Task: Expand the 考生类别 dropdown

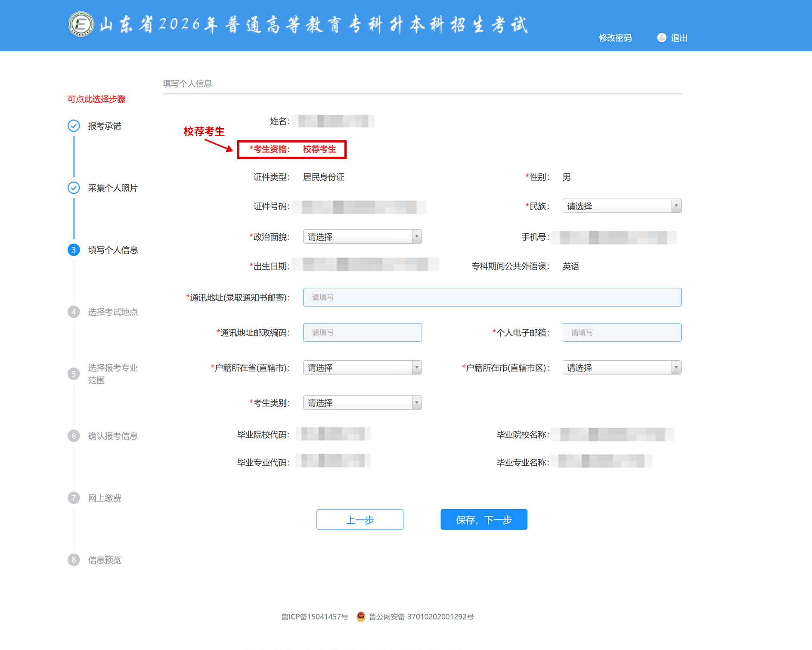Action: click(x=362, y=403)
